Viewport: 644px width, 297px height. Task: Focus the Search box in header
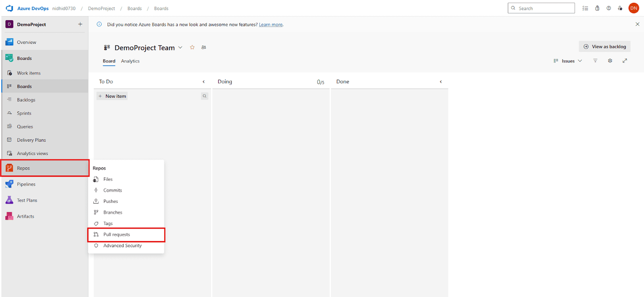click(x=541, y=8)
